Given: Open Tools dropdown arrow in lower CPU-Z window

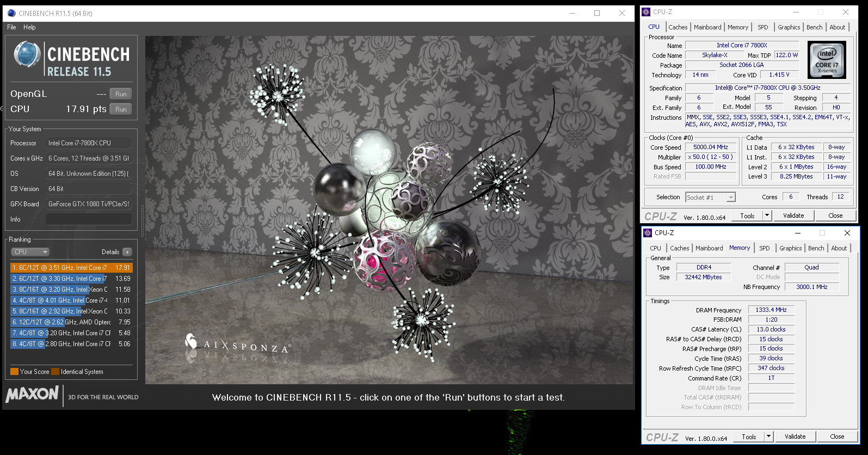Looking at the screenshot, I should (769, 437).
